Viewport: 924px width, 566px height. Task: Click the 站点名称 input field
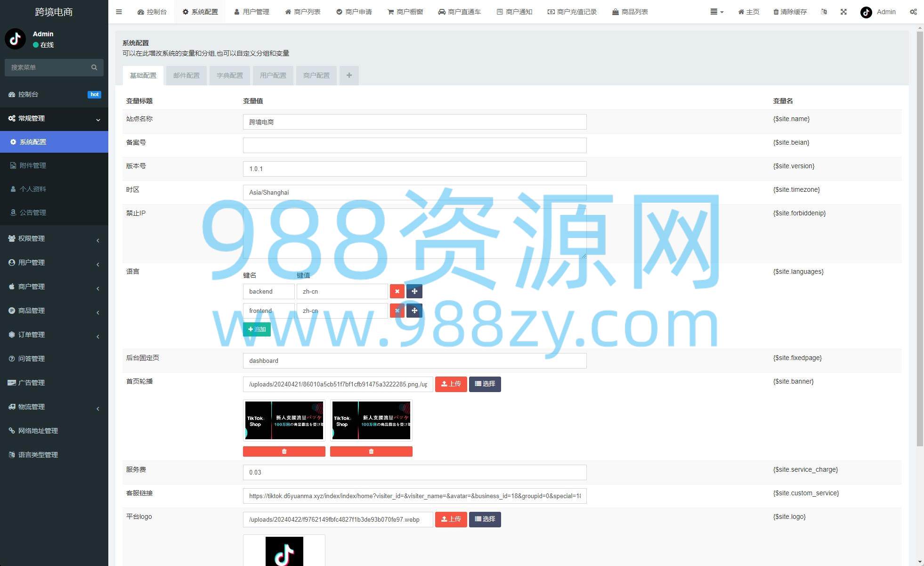pos(414,122)
